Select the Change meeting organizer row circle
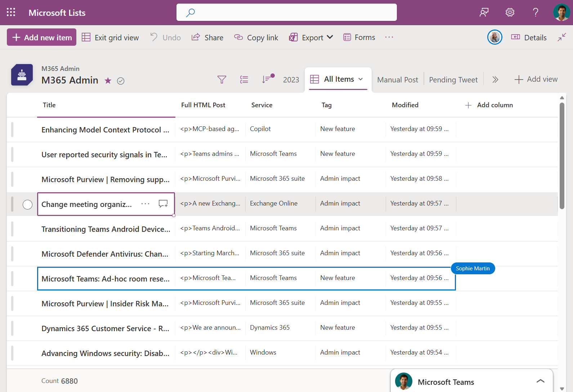The height and width of the screenshot is (392, 573). 27,204
